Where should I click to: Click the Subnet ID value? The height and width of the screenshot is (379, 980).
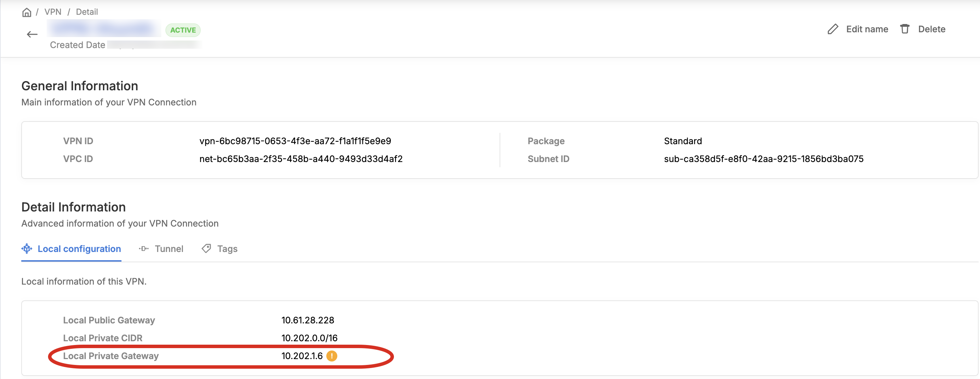(763, 159)
